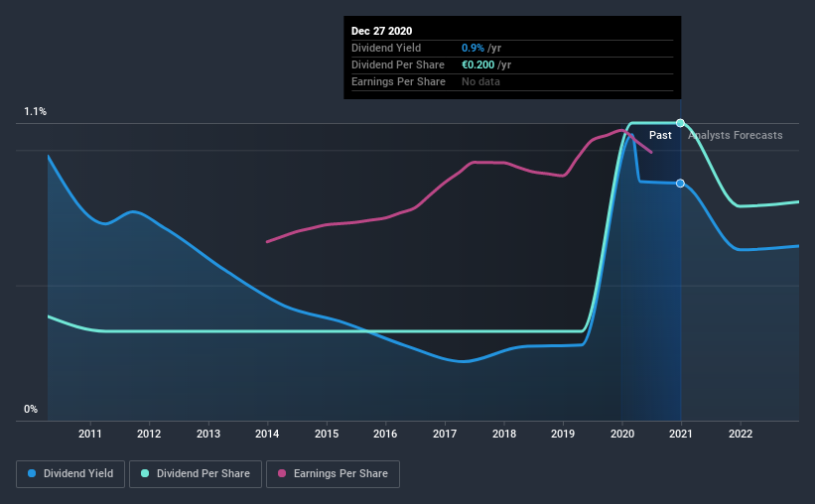Toggle the Earnings Per Share legend button
Screen dimensions: 815x504
pos(333,474)
